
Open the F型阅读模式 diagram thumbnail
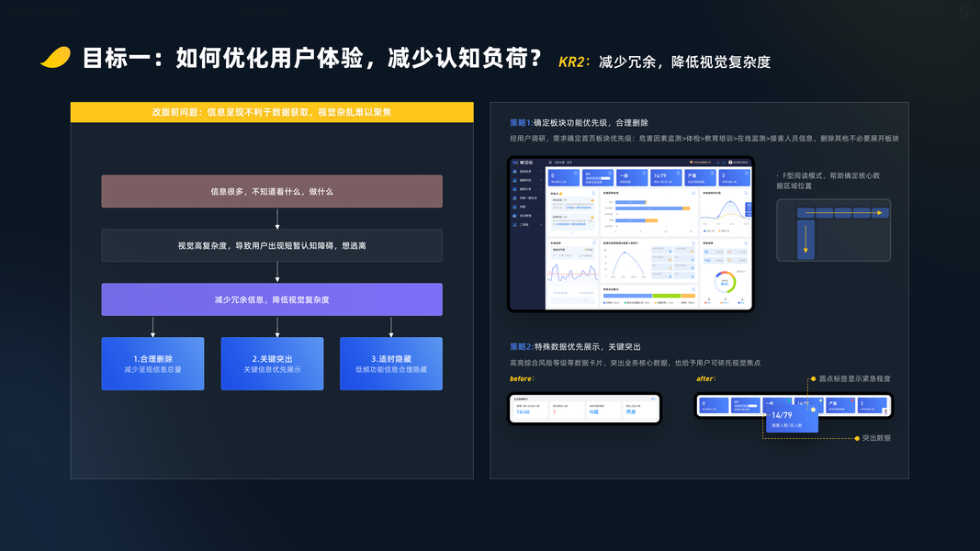point(833,230)
